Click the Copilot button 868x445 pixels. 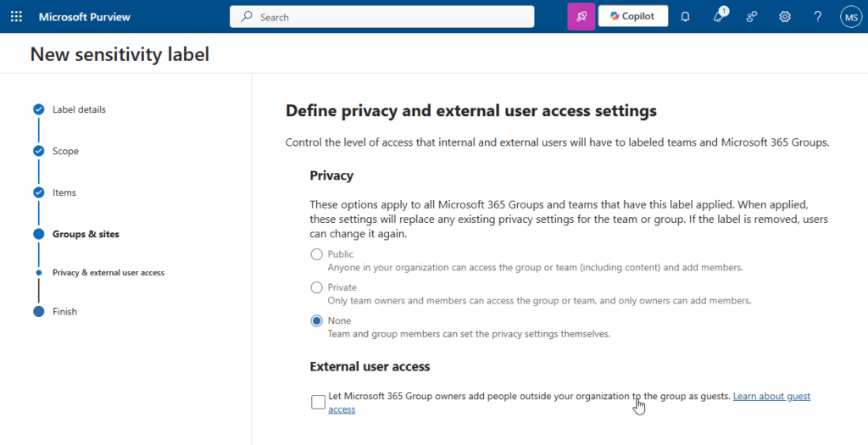[x=632, y=16]
